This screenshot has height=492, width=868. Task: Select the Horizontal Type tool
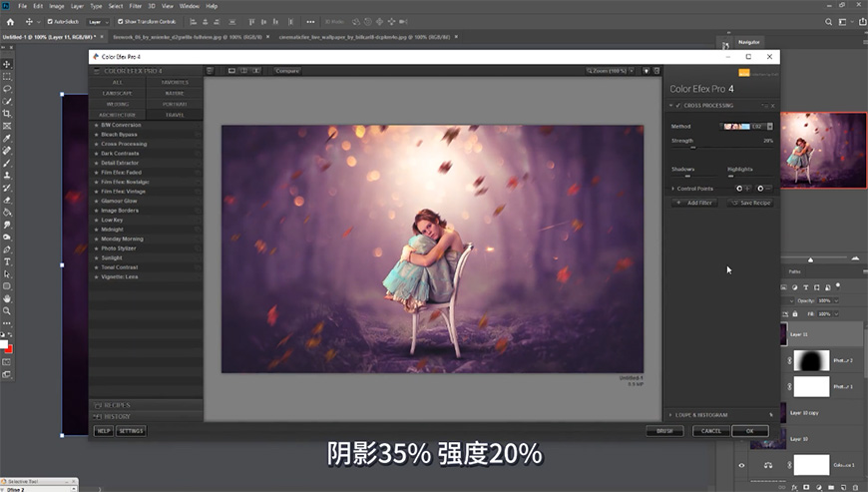click(x=7, y=261)
